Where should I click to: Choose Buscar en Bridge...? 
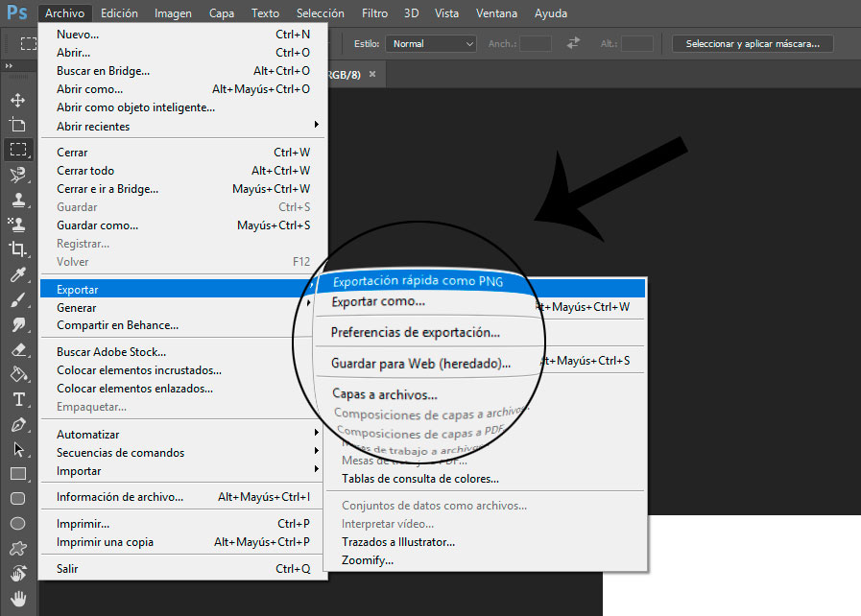click(x=182, y=71)
